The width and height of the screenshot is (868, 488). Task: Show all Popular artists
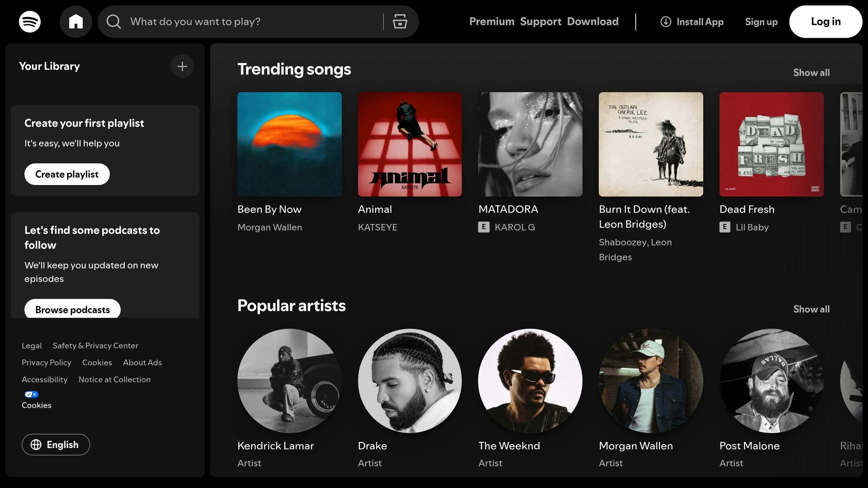coord(811,309)
